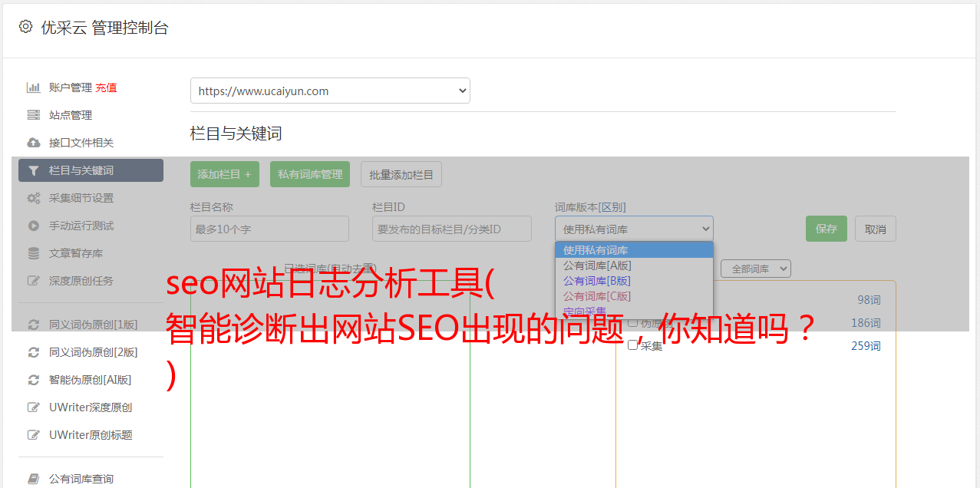This screenshot has height=488, width=980.
Task: Open 文章暂存库 sidebar item
Action: tap(91, 253)
